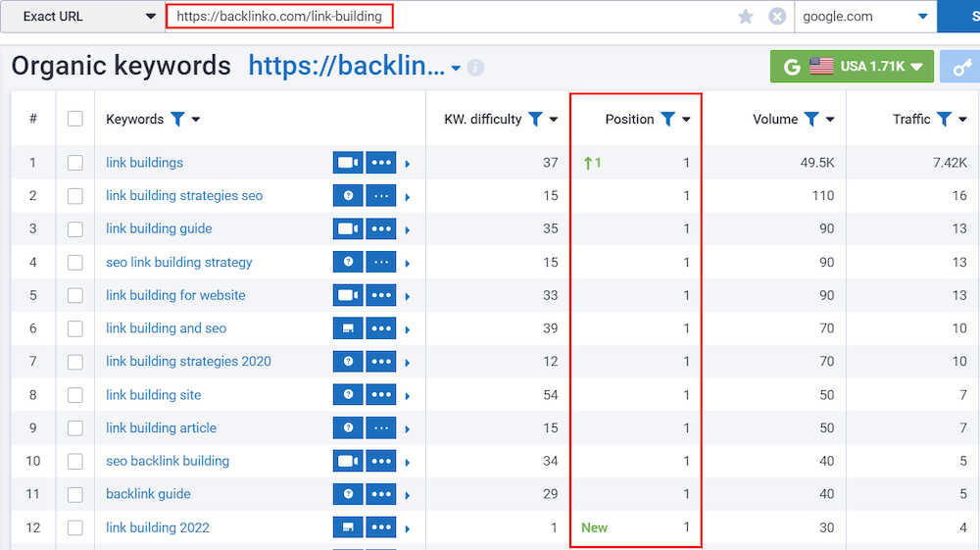This screenshot has height=550, width=980.
Task: Clear the URL with the X icon
Action: [777, 17]
